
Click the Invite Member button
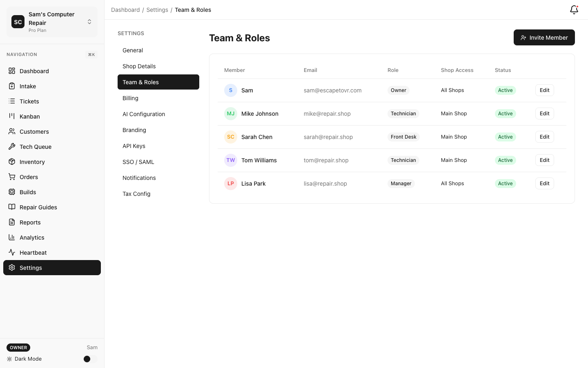[x=544, y=37]
